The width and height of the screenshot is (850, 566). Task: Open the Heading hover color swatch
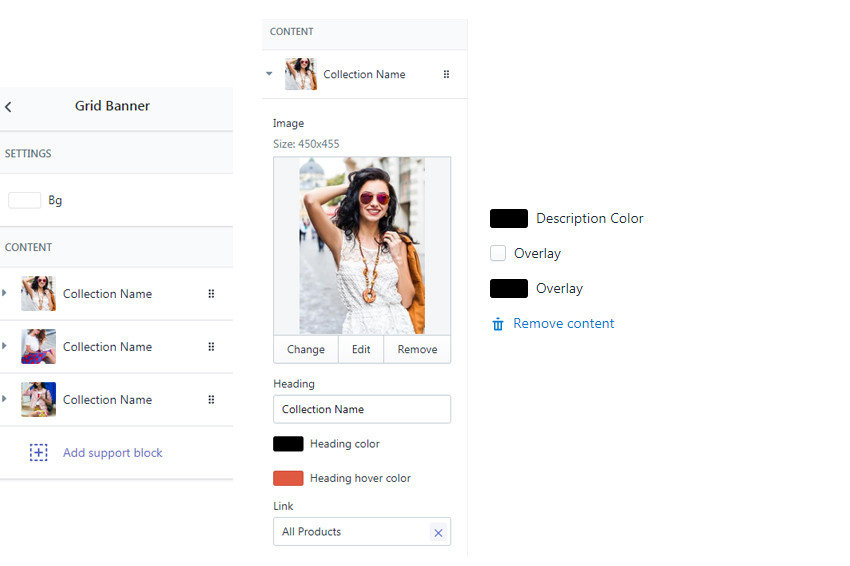(x=288, y=478)
